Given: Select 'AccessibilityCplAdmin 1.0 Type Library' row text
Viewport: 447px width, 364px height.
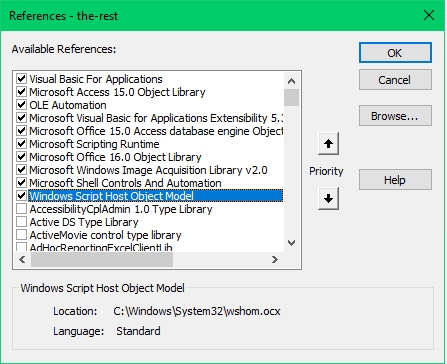Looking at the screenshot, I should tap(121, 209).
